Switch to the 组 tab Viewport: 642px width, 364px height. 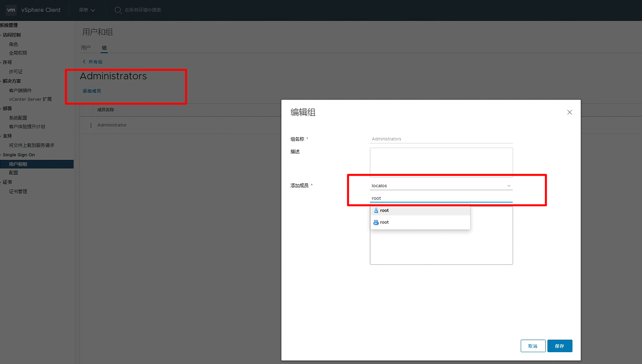(x=104, y=48)
